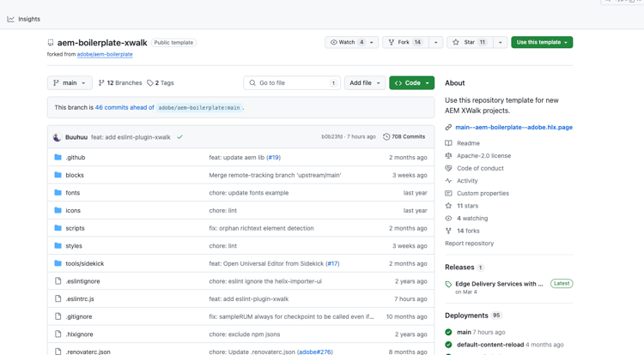Click the repository template icon beside aem-boilerplate-xwalk
644x355 pixels.
pos(51,43)
